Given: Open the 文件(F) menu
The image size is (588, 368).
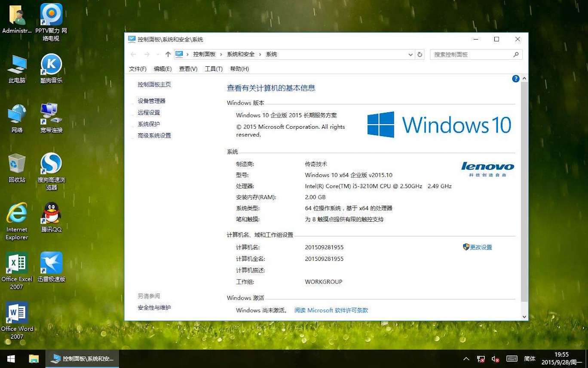Looking at the screenshot, I should (x=137, y=68).
